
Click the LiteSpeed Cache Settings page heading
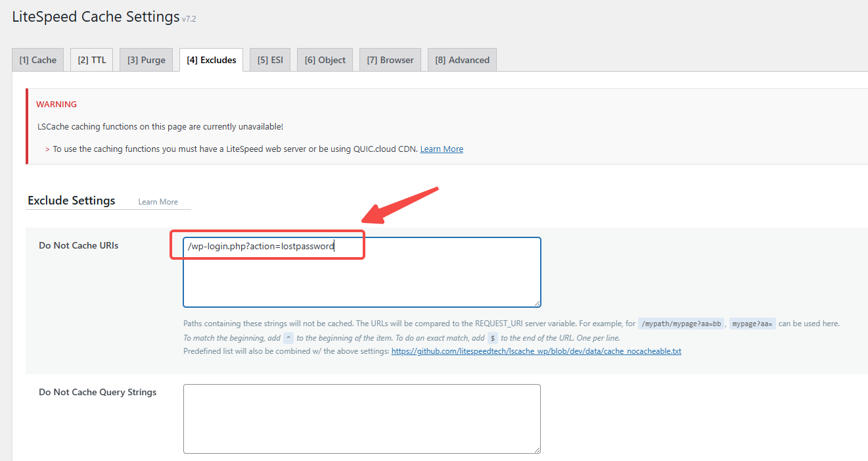coord(95,16)
